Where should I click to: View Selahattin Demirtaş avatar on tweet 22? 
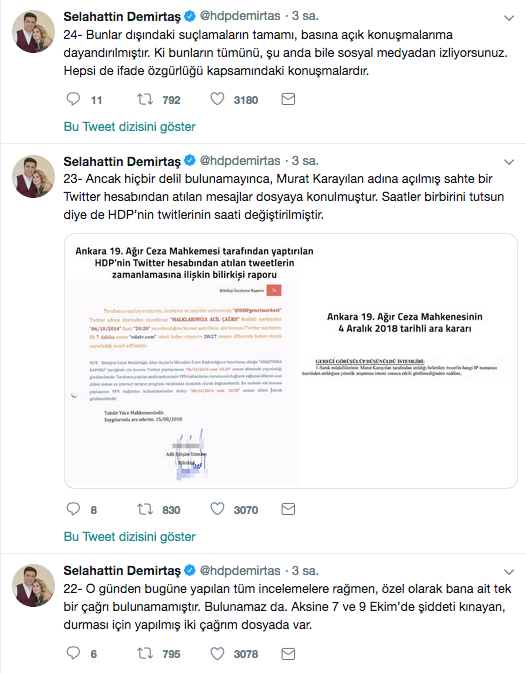point(33,585)
